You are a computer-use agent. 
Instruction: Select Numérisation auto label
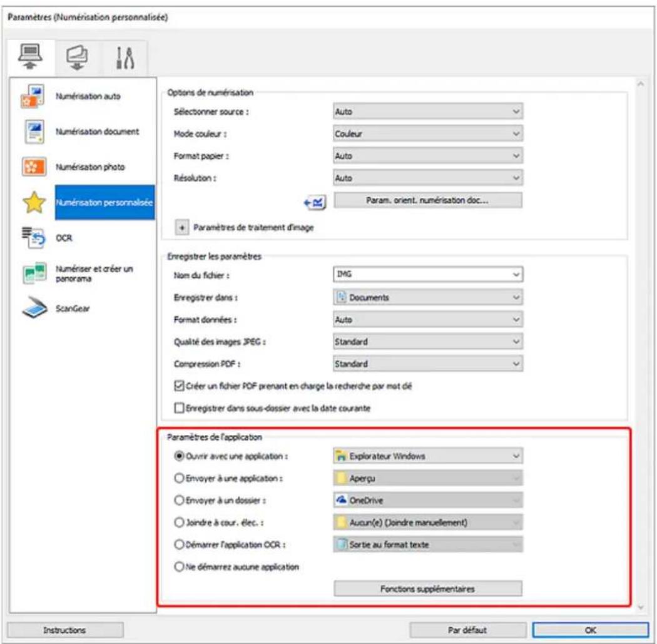coord(88,96)
